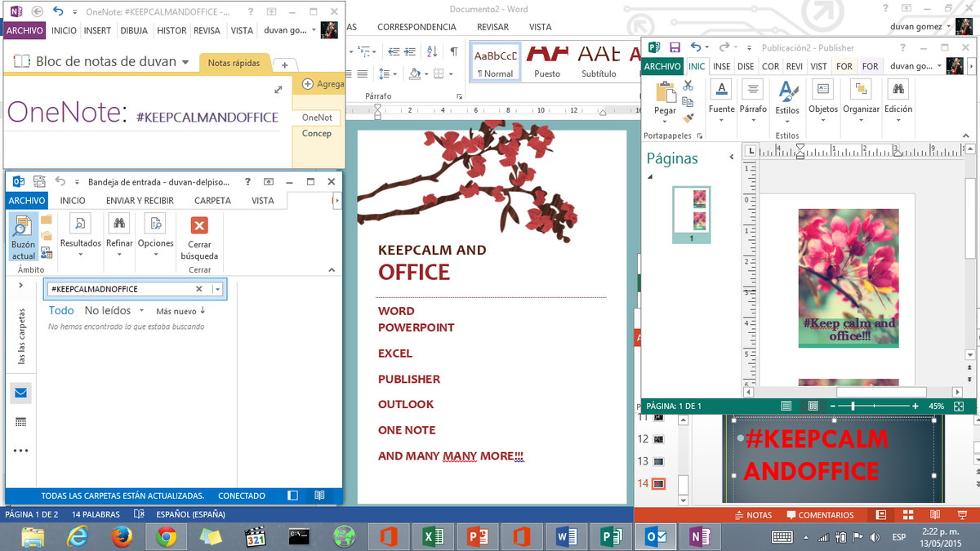
Task: Click ESPAÑOL (ESPAÑA) language in Word status bar
Action: click(190, 515)
